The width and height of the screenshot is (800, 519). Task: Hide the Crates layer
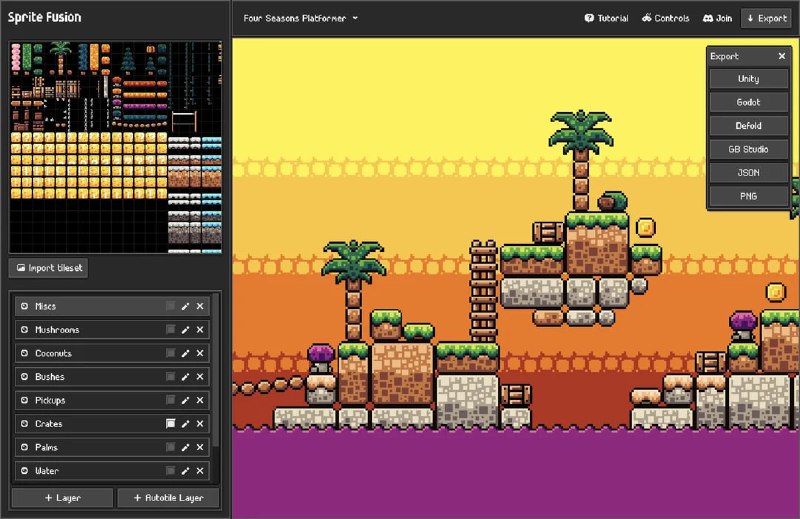coord(24,424)
